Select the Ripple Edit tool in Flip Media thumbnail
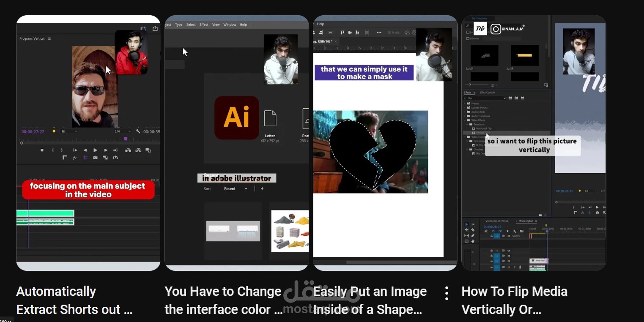 point(466,230)
